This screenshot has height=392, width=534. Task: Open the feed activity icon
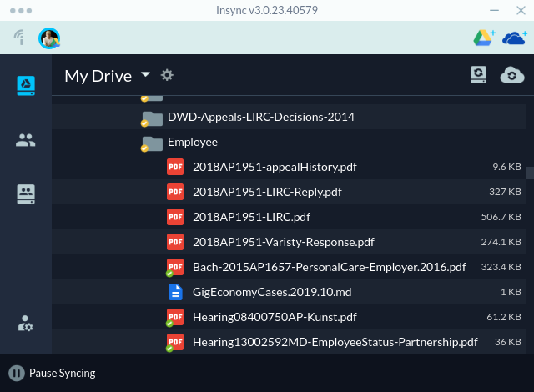(x=19, y=38)
